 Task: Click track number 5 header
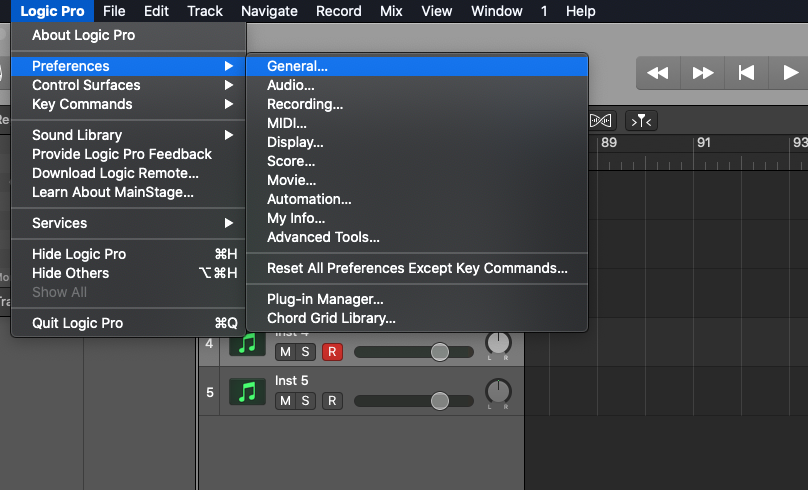pos(210,392)
